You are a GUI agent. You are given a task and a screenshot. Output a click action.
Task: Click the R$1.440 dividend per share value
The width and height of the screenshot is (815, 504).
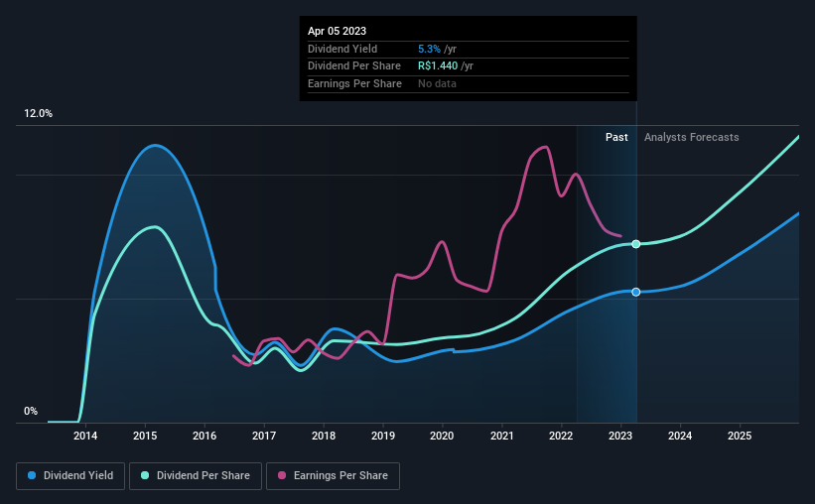(438, 66)
